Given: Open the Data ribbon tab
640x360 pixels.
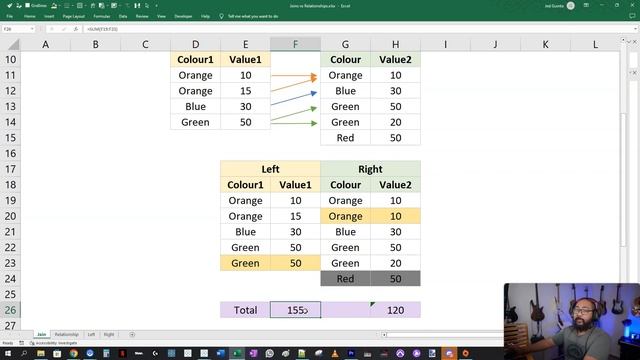Looking at the screenshot, I should [x=123, y=16].
